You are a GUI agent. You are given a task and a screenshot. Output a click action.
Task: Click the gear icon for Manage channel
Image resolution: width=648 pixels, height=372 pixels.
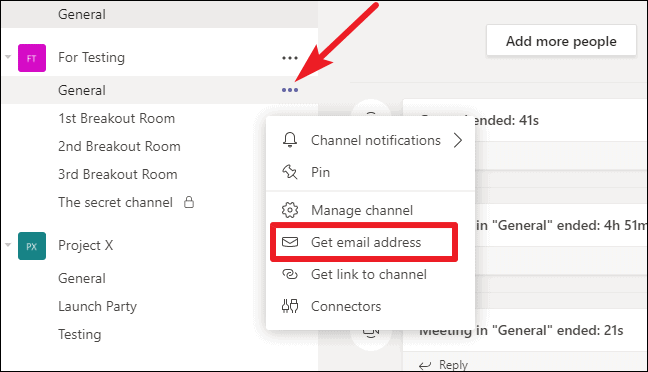(x=290, y=210)
